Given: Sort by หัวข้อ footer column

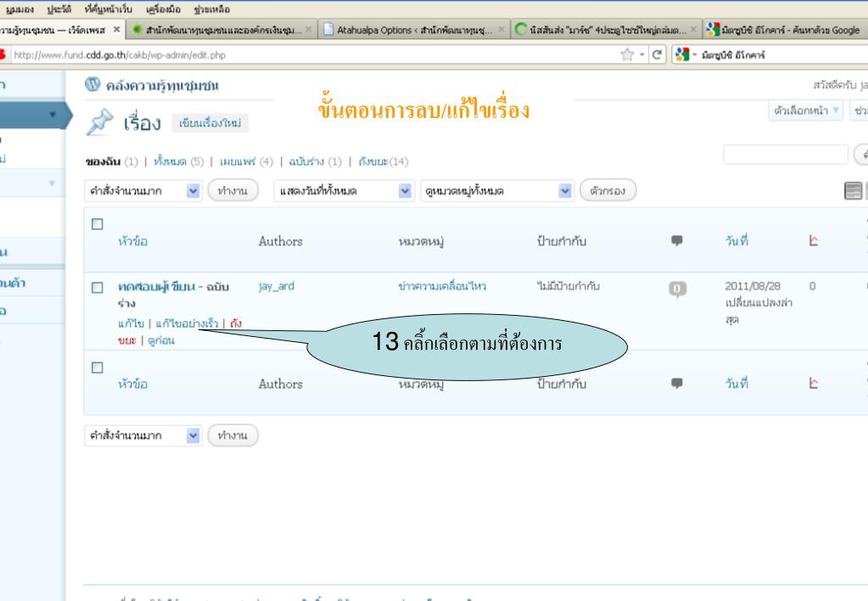Looking at the screenshot, I should (x=133, y=384).
